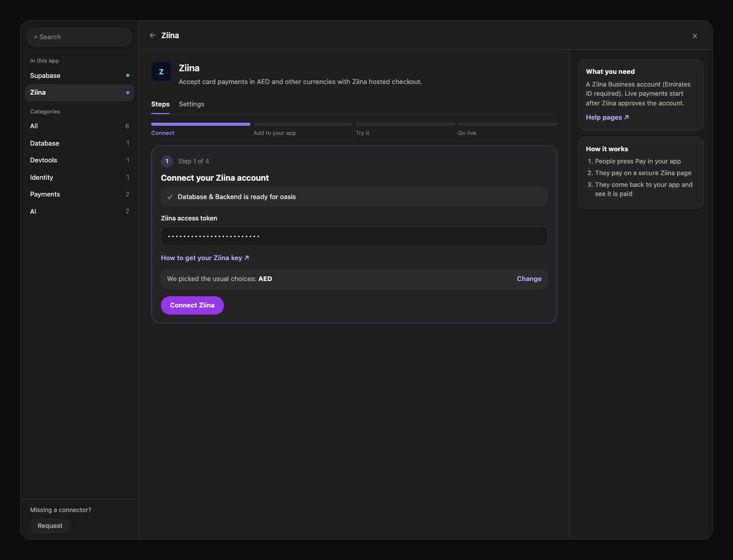Switch to the Steps tab
The height and width of the screenshot is (560, 733).
point(160,104)
